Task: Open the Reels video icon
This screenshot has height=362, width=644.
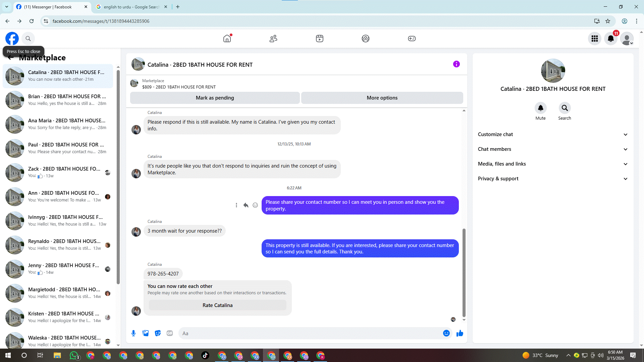Action: tap(320, 39)
